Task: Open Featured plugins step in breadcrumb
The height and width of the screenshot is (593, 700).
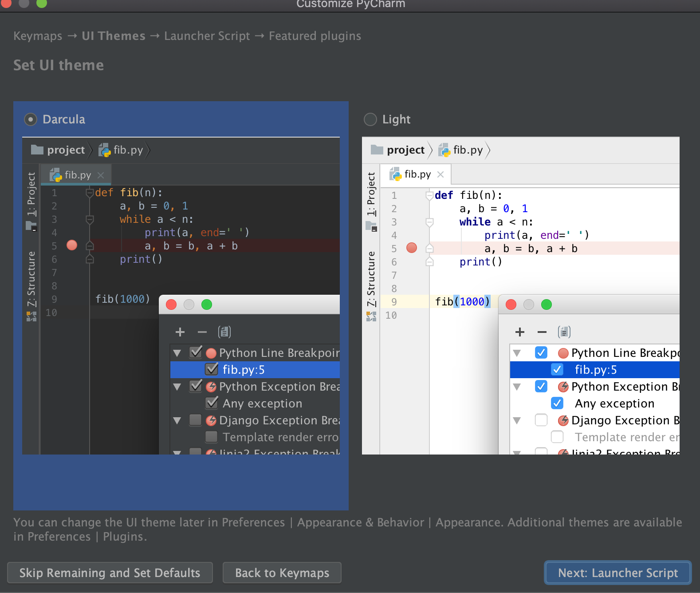Action: pos(315,36)
